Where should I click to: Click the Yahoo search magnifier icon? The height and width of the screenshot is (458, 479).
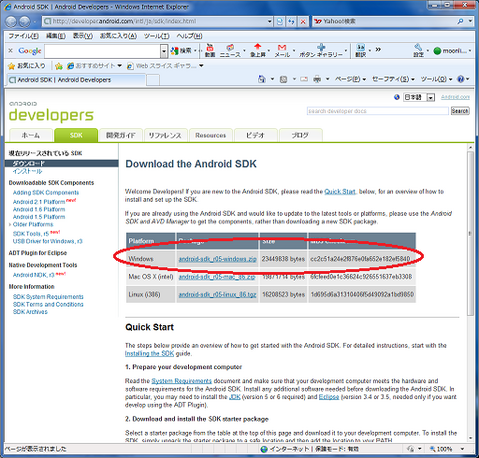460,21
